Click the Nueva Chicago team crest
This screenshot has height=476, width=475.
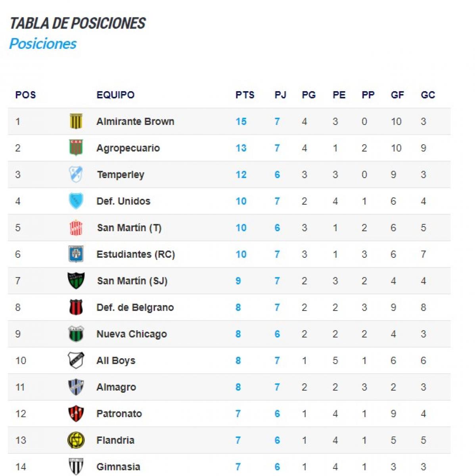(x=76, y=334)
